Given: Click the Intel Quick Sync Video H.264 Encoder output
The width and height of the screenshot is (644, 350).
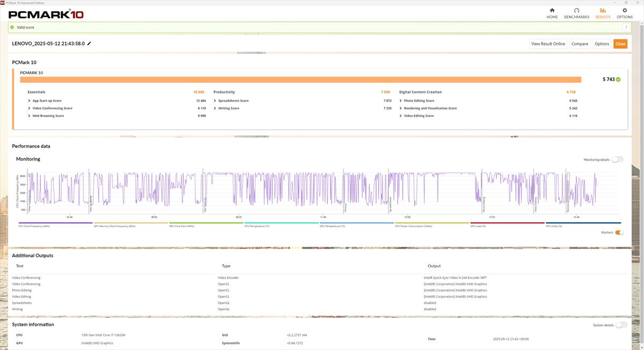Looking at the screenshot, I should tap(455, 278).
